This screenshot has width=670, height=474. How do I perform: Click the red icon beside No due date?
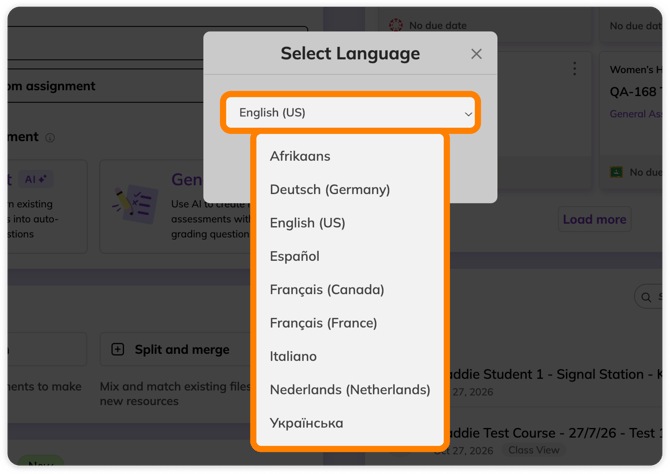(x=396, y=25)
